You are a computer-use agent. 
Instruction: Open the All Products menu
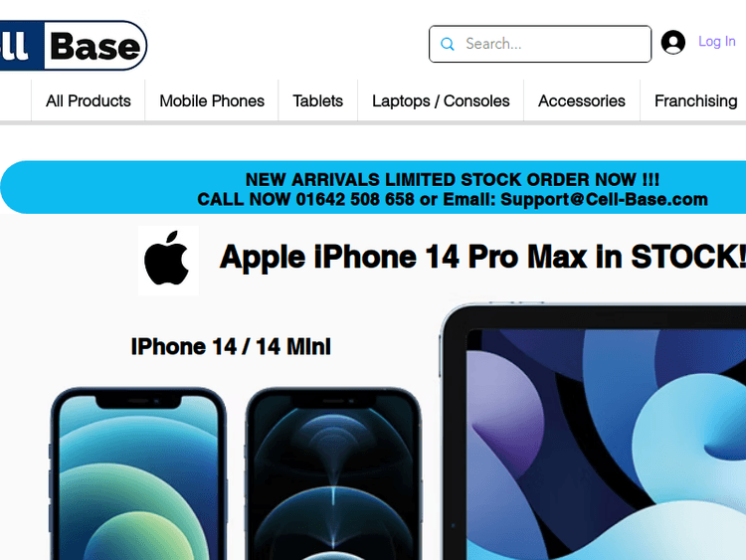88,100
